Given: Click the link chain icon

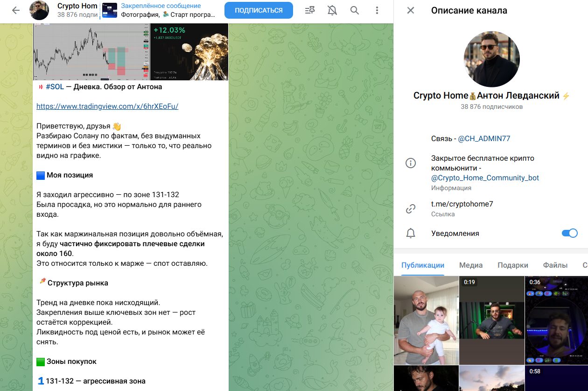Looking at the screenshot, I should coord(411,209).
